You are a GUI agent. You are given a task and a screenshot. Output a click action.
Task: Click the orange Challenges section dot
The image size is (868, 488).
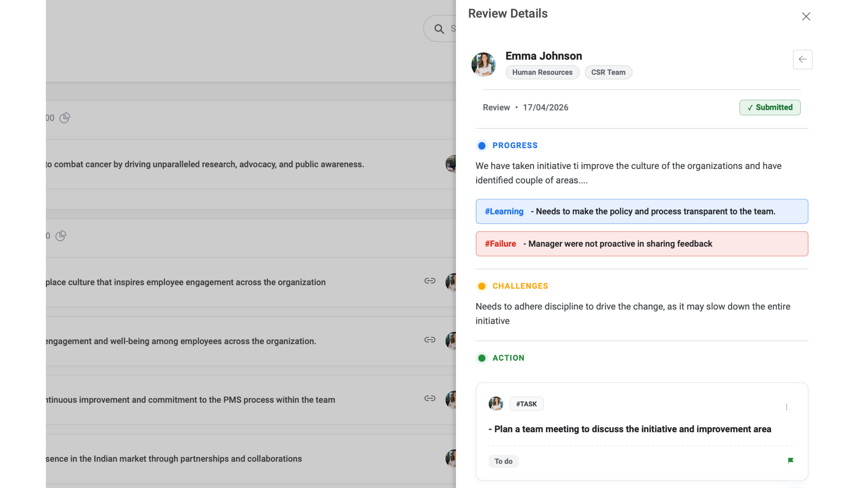pos(482,286)
